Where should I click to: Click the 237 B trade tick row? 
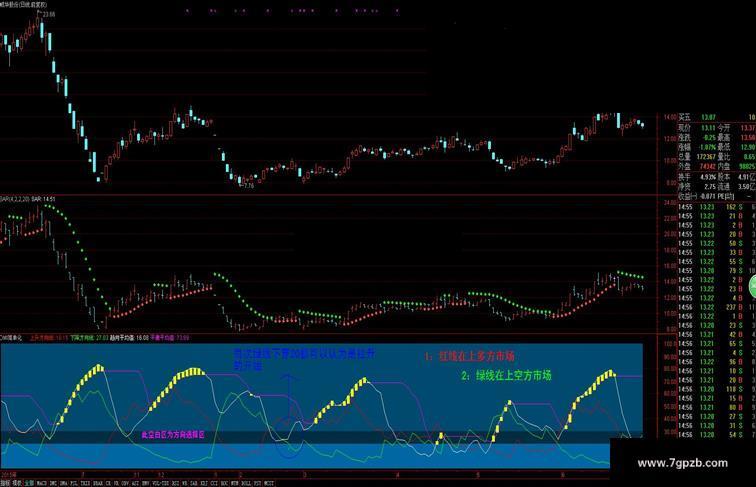click(x=716, y=307)
